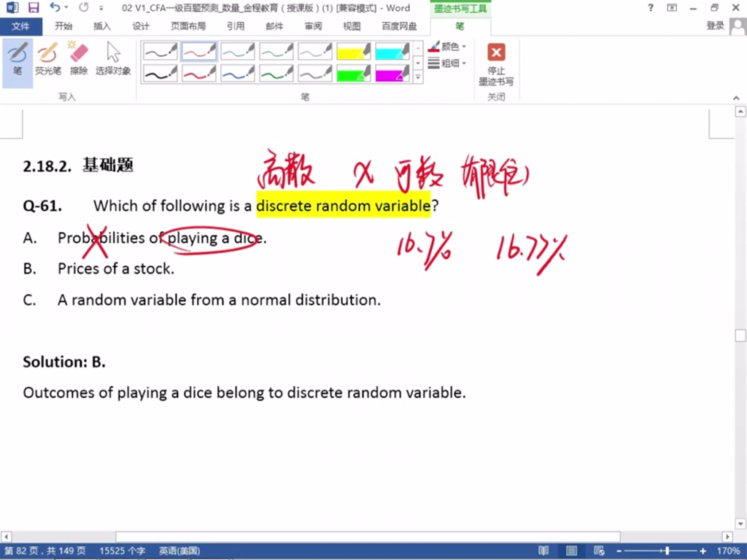Image resolution: width=747 pixels, height=560 pixels.
Task: Activate the Highlighter (荧光笔) tool
Action: pyautogui.click(x=48, y=60)
